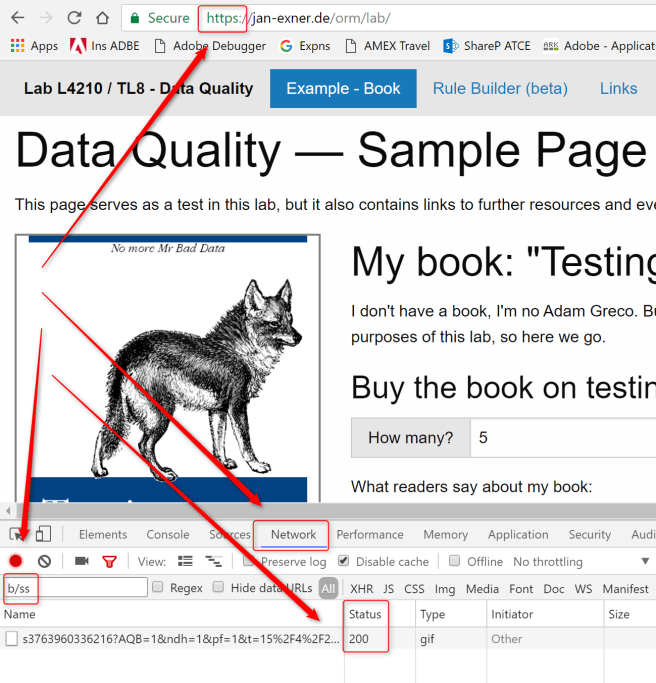Toggle the device toolbar icon in DevTools
This screenshot has width=656, height=683.
43,535
